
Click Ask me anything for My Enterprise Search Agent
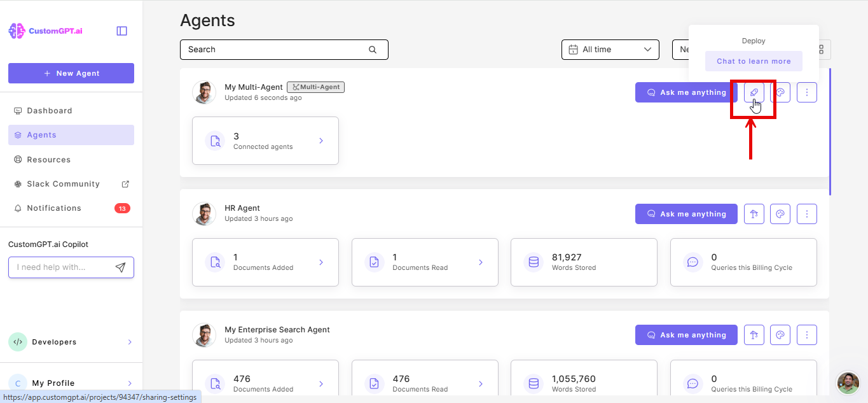pos(686,335)
